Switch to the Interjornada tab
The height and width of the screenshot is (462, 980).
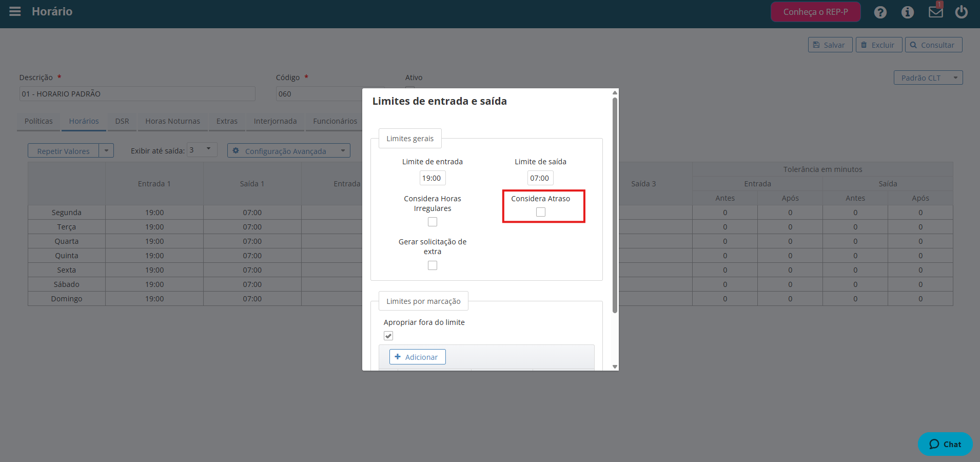(x=275, y=121)
